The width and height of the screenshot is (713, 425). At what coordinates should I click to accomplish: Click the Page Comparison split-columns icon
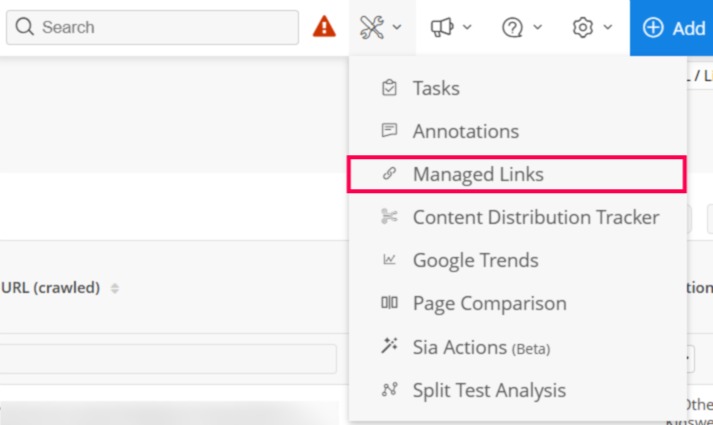coord(390,303)
